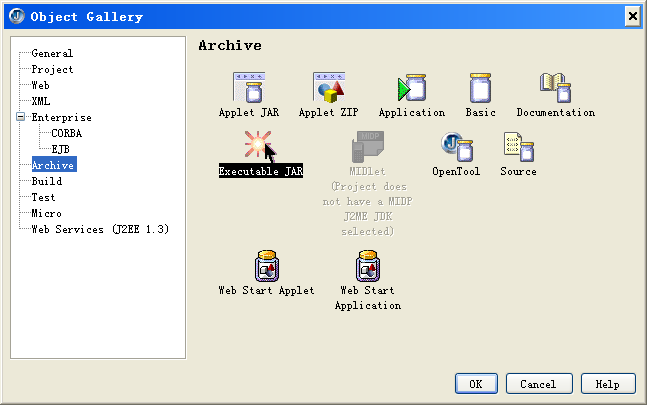Click the 'Applet ZIP' label text
Viewport: 647px width, 405px height.
(x=329, y=112)
